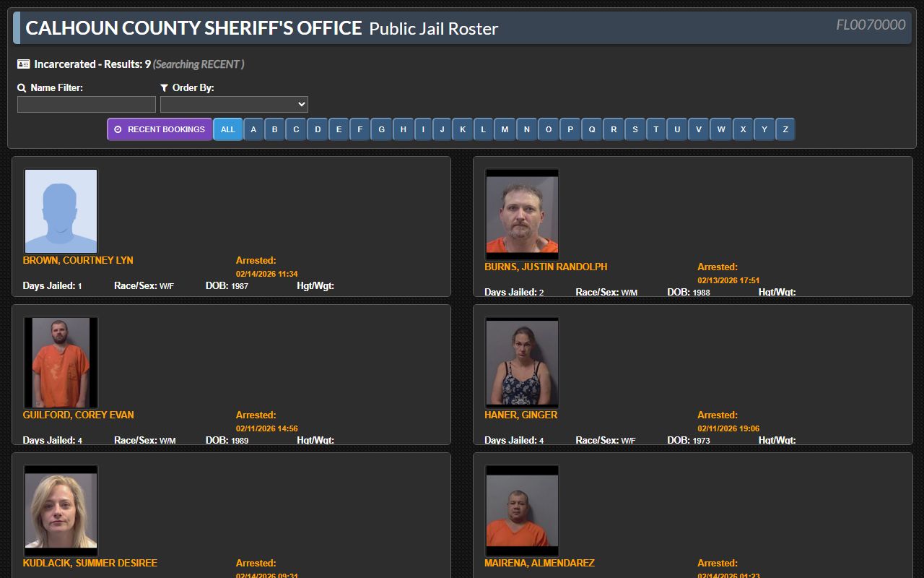Filter roster by letter D
Image resolution: width=924 pixels, height=578 pixels.
click(x=318, y=129)
